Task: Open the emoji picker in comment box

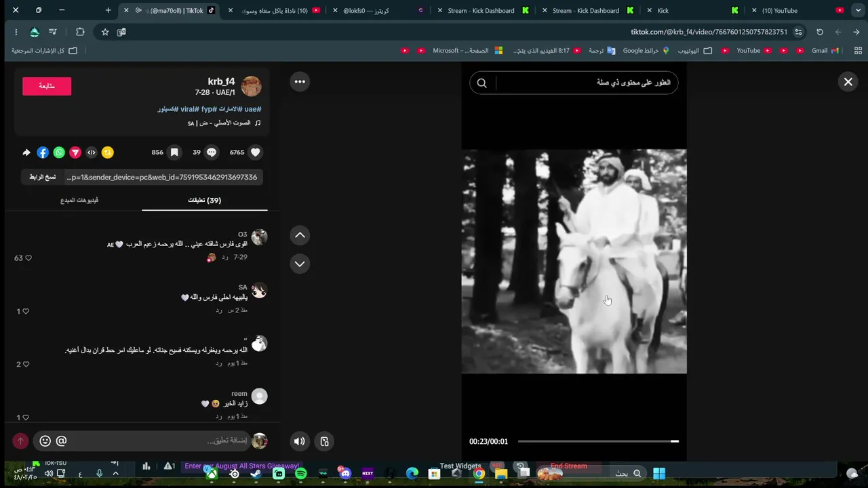Action: coord(45,441)
